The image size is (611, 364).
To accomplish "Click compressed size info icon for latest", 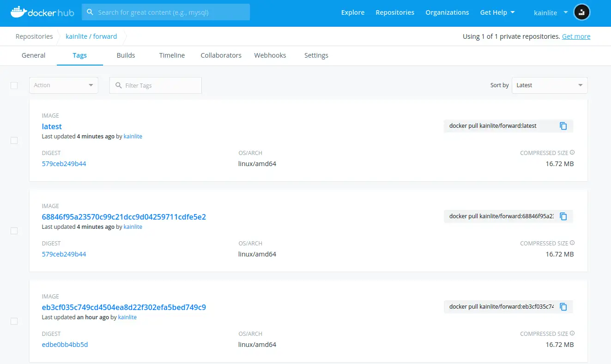I will coord(572,153).
